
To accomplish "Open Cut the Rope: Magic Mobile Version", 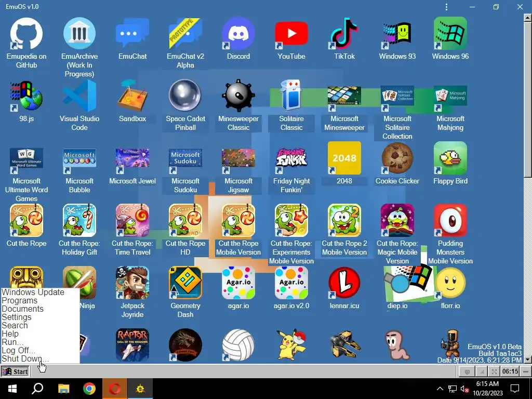I will [397, 220].
